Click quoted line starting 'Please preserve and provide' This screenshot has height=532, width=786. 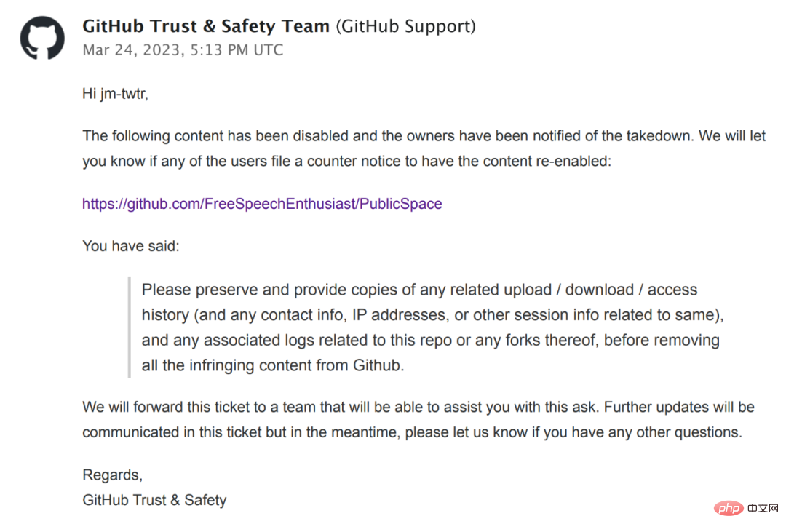pyautogui.click(x=420, y=290)
